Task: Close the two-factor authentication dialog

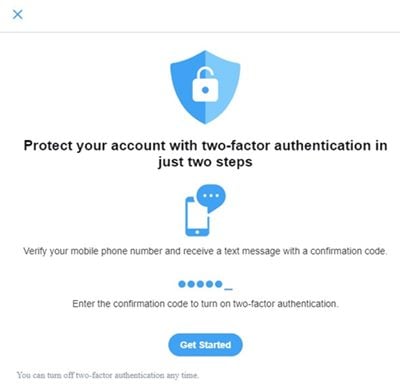Action: point(17,14)
